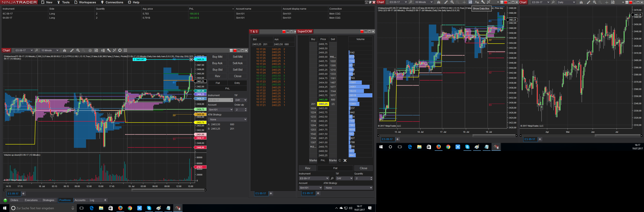Cancel the 2 Sell LMT order marker
This screenshot has height=212, width=644.
[x=191, y=59]
